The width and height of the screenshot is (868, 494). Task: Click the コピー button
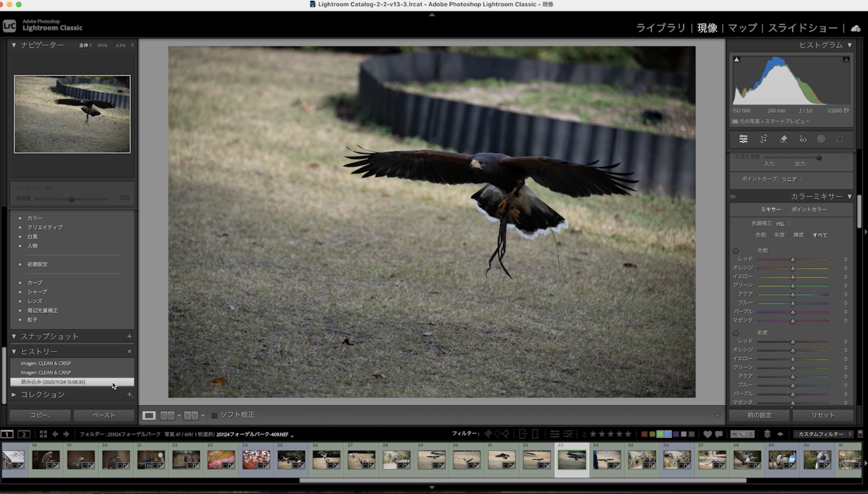click(x=40, y=415)
